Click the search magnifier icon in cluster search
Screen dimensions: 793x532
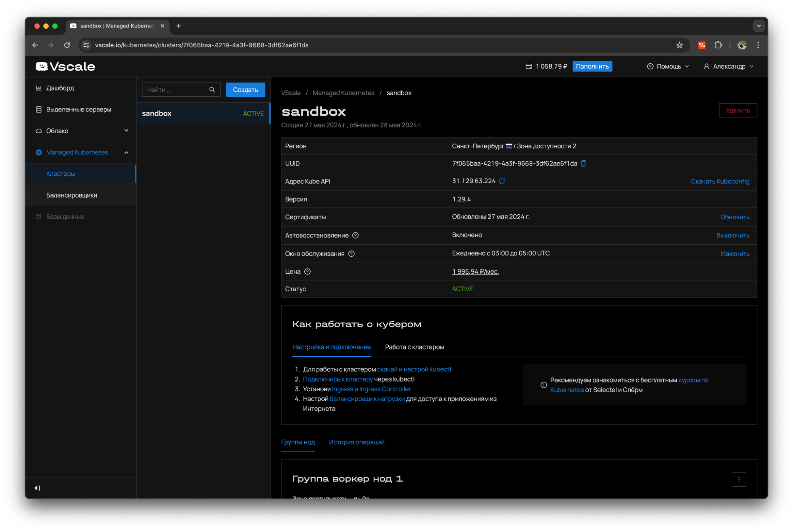pos(212,90)
